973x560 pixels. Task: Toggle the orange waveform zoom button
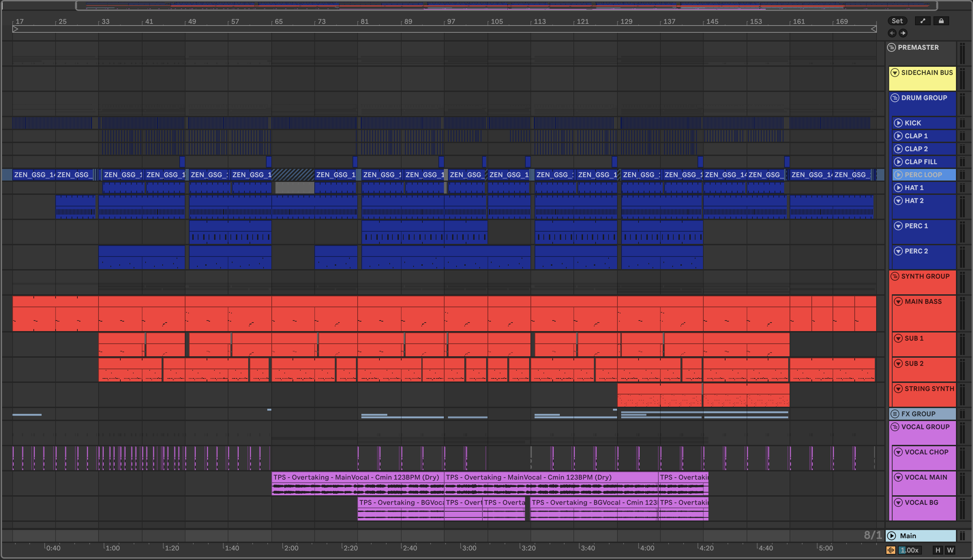[x=890, y=550]
